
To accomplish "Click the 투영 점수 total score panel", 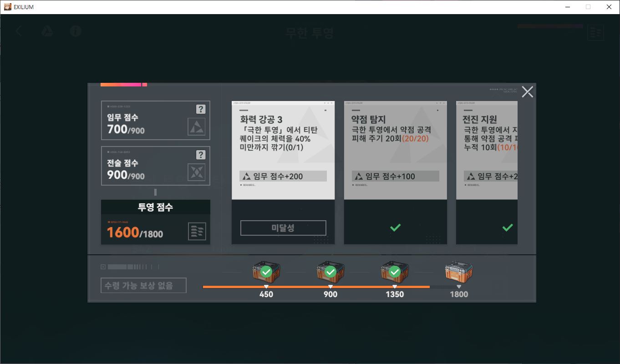I will pos(155,222).
